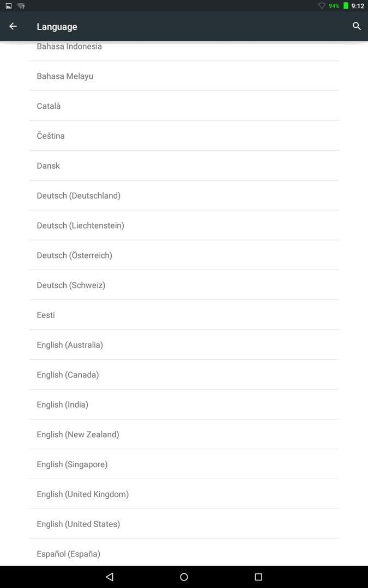The height and width of the screenshot is (588, 368).
Task: Open Recent apps square button
Action: [258, 577]
